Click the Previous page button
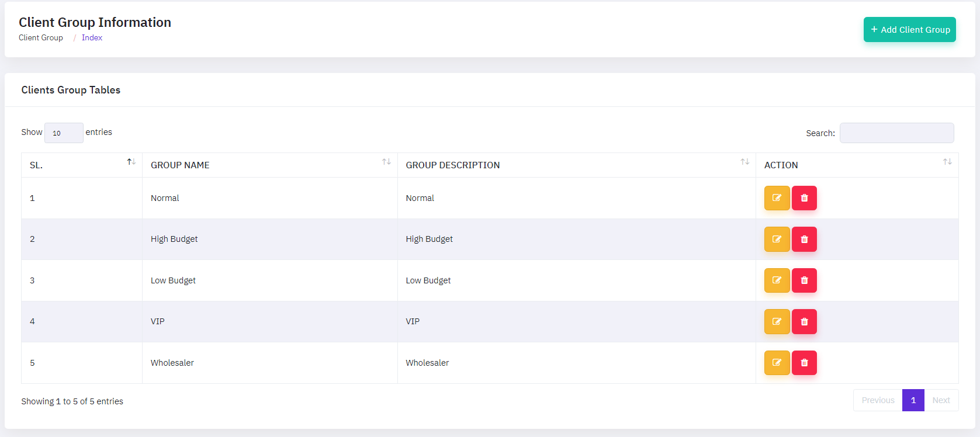 (x=878, y=400)
